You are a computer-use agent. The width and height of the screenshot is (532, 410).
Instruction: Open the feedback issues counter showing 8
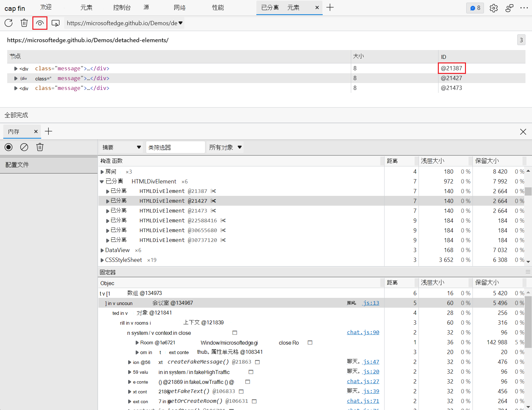coord(475,8)
